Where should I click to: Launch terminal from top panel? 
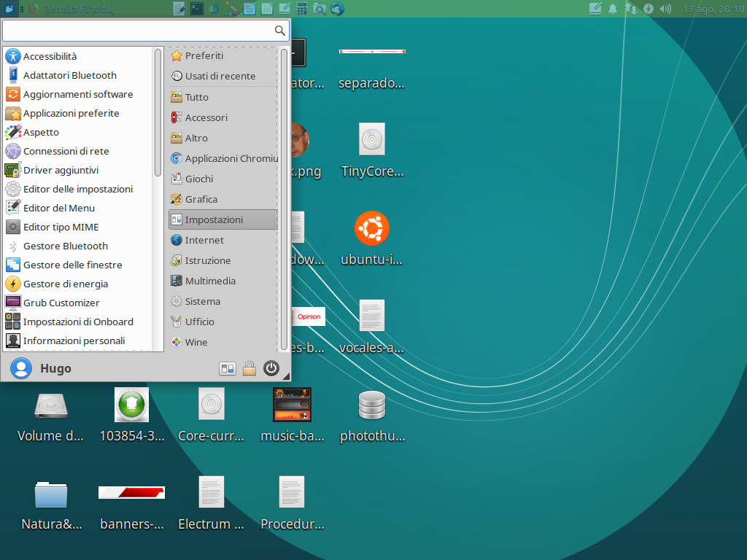click(197, 9)
